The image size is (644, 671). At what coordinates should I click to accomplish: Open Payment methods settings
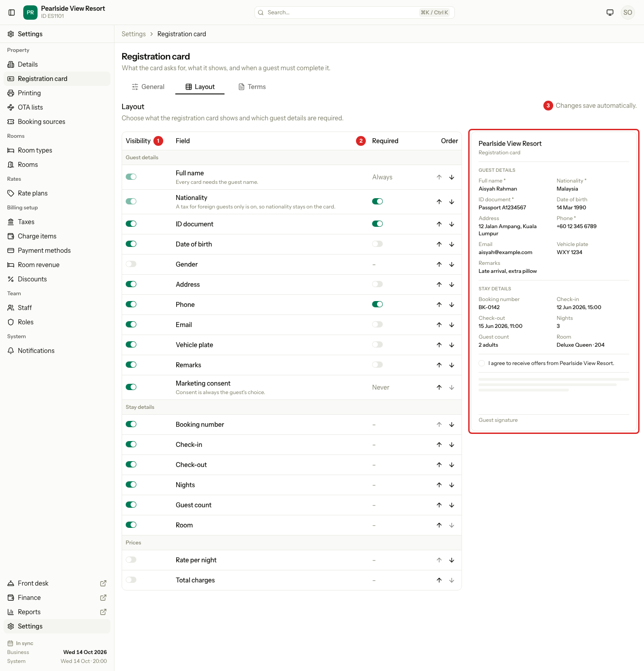pyautogui.click(x=57, y=251)
